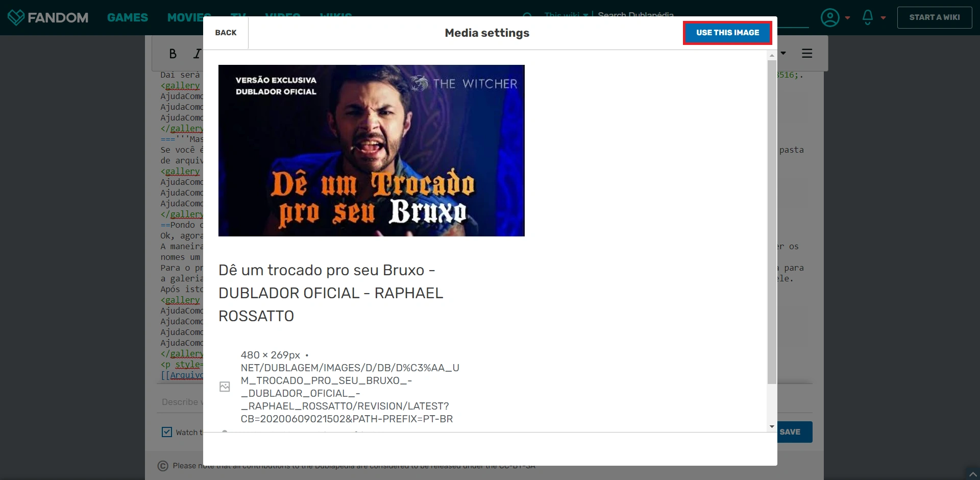
Task: Click the Witcher video thumbnail preview
Action: [x=372, y=151]
